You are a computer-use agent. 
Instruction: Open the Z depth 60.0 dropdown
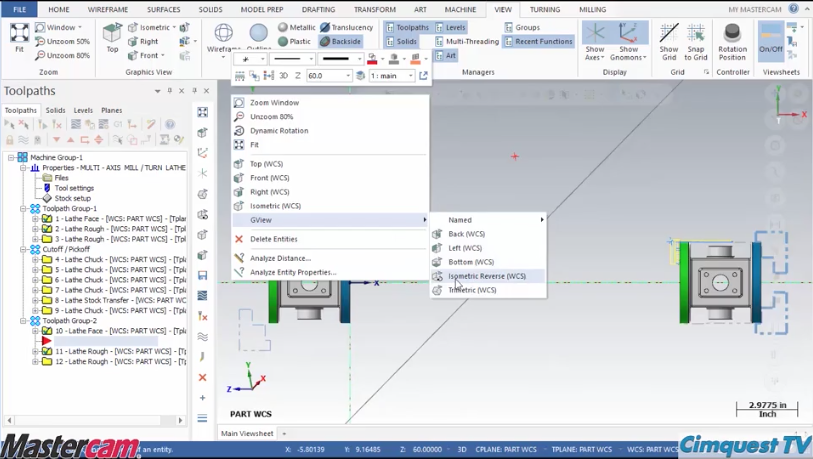click(348, 76)
